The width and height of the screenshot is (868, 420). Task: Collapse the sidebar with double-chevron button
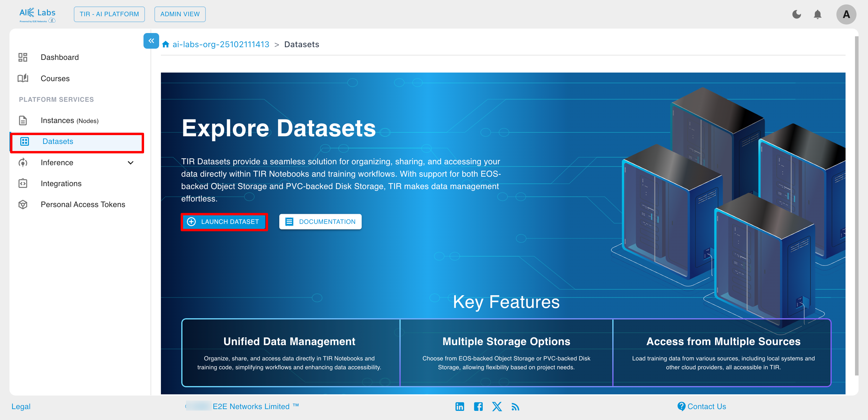pyautogui.click(x=151, y=41)
